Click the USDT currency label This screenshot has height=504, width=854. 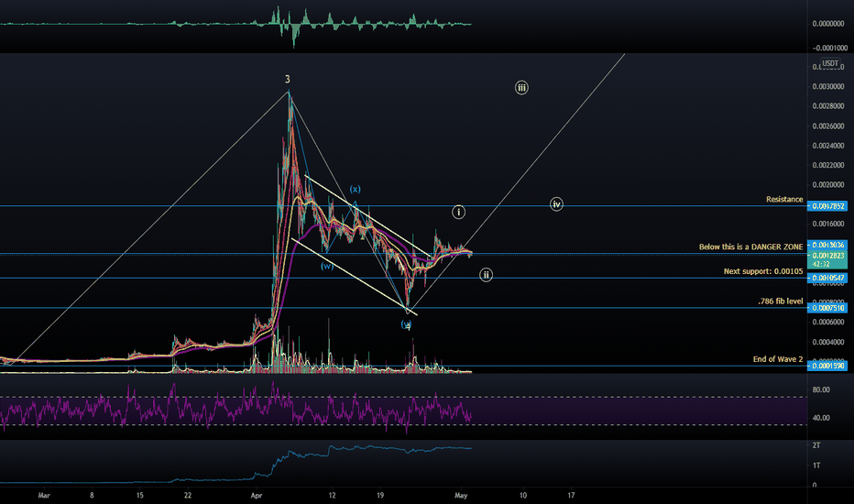tap(830, 63)
